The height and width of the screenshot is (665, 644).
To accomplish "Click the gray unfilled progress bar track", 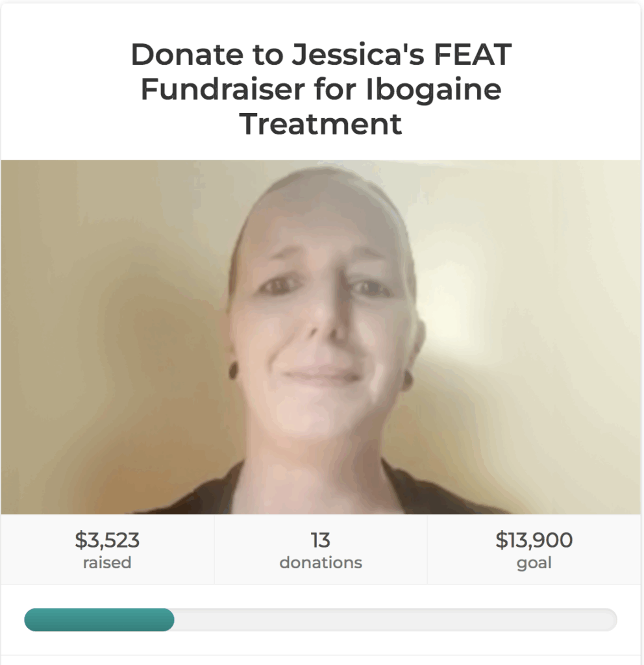I will [x=395, y=620].
